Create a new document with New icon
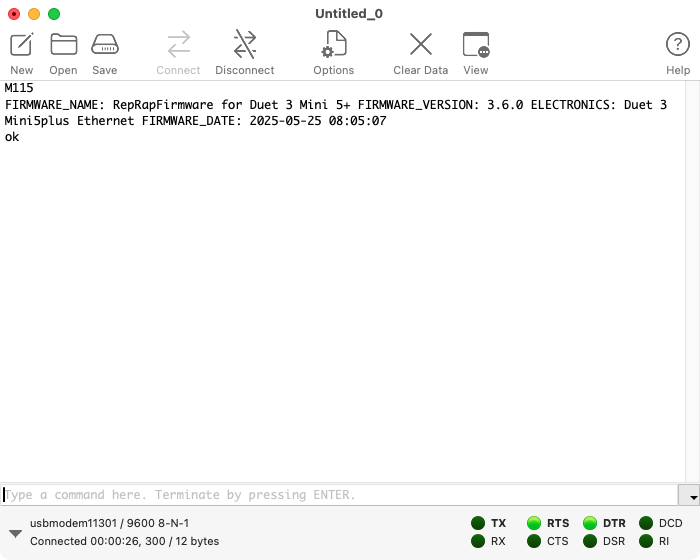This screenshot has width=700, height=560. (21, 45)
